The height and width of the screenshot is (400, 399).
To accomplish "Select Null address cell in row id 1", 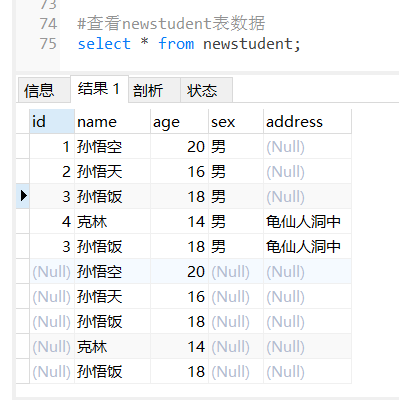I will [307, 147].
